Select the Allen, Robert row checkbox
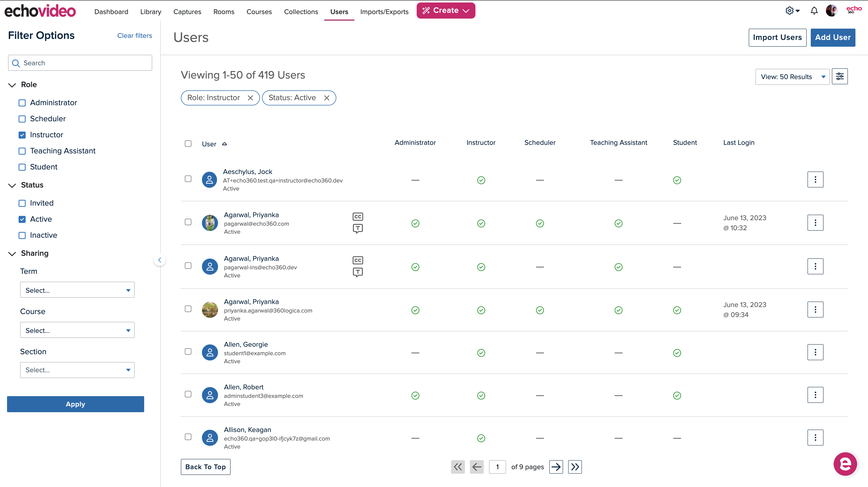 coord(188,394)
